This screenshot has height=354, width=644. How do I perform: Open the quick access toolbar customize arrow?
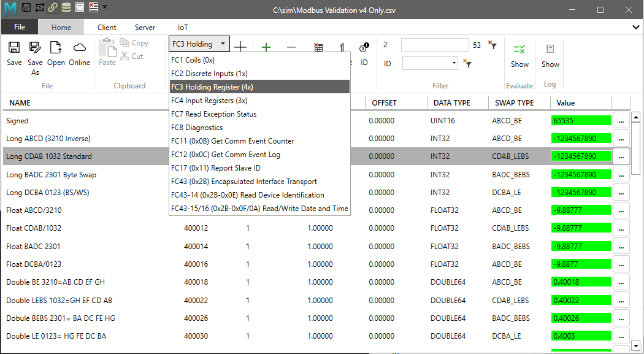point(105,7)
